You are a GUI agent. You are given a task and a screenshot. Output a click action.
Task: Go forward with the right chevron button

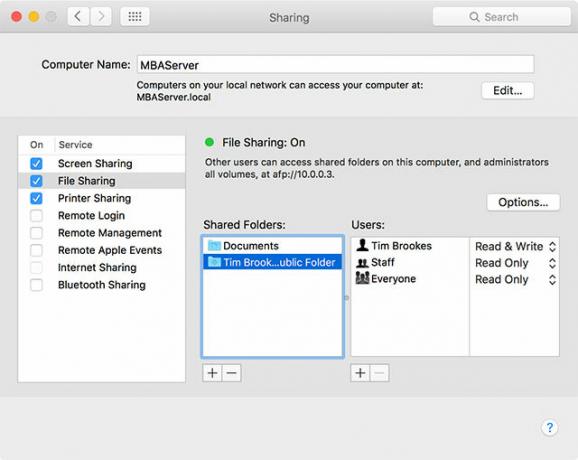(x=101, y=17)
